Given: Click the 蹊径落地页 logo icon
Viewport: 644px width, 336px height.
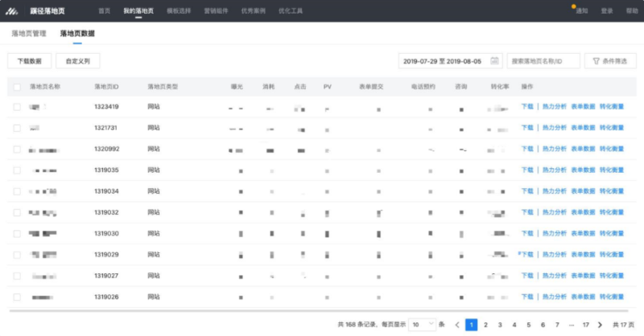Looking at the screenshot, I should pyautogui.click(x=13, y=11).
